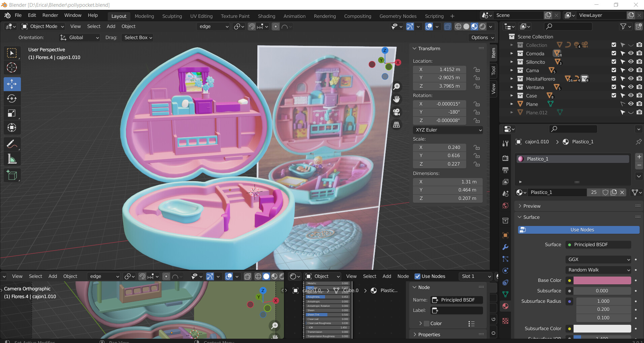Click the pink Base Color swatch

click(602, 280)
